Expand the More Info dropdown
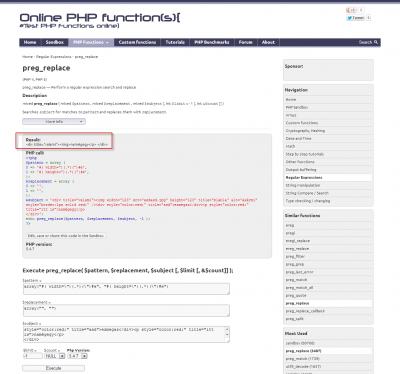The image size is (400, 374). (x=54, y=122)
